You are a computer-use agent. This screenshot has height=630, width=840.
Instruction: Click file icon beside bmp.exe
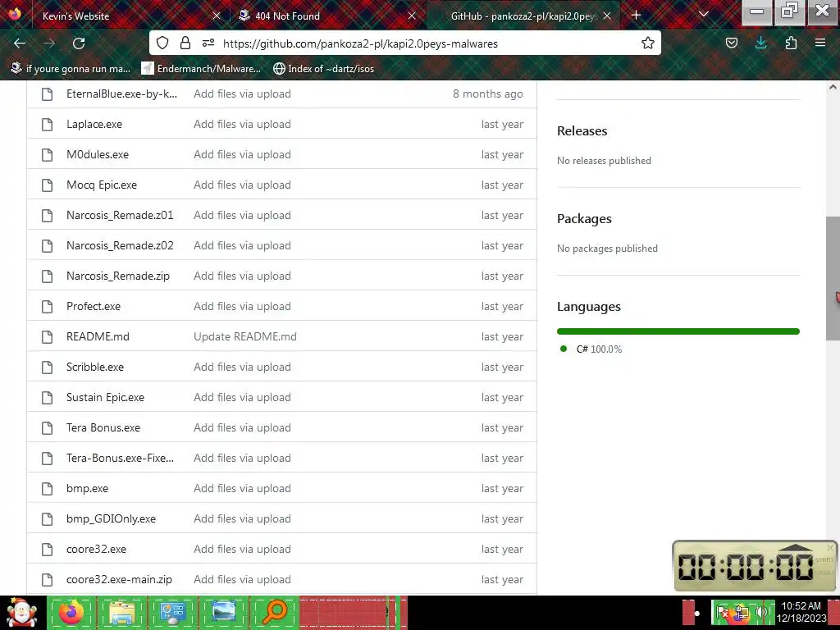(x=47, y=489)
